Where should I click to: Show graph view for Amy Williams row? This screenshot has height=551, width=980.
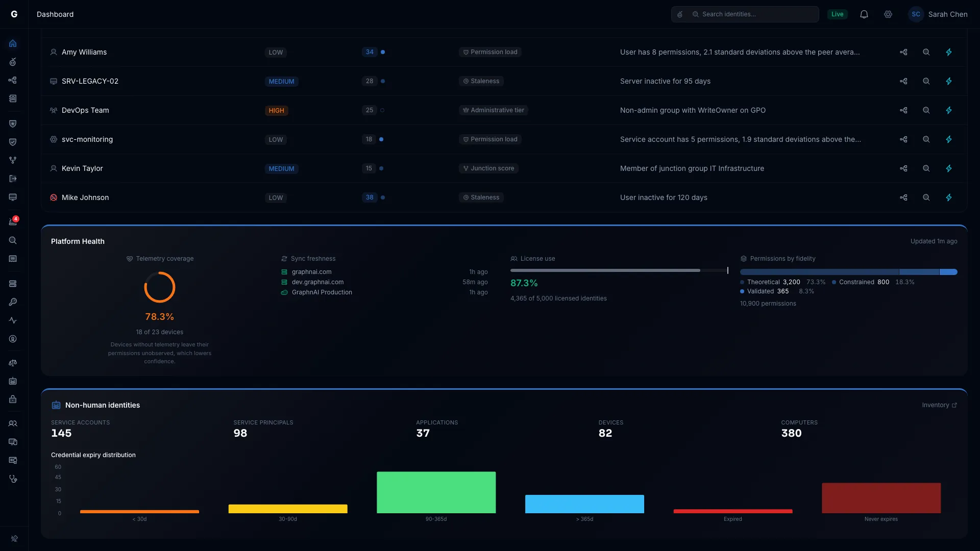point(903,52)
